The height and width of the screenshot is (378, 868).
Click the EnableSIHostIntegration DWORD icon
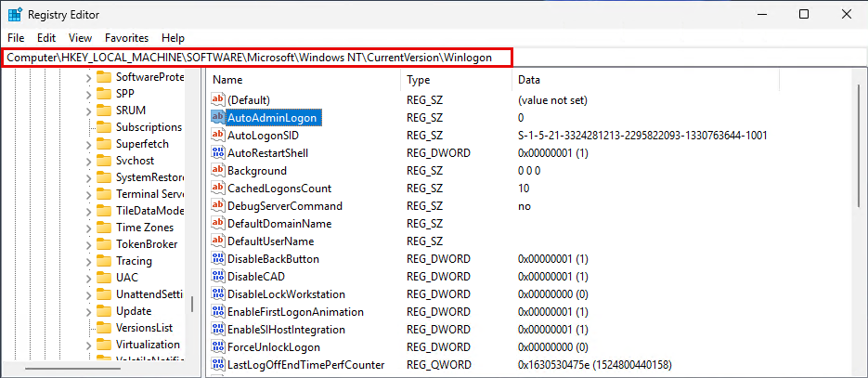pyautogui.click(x=218, y=330)
